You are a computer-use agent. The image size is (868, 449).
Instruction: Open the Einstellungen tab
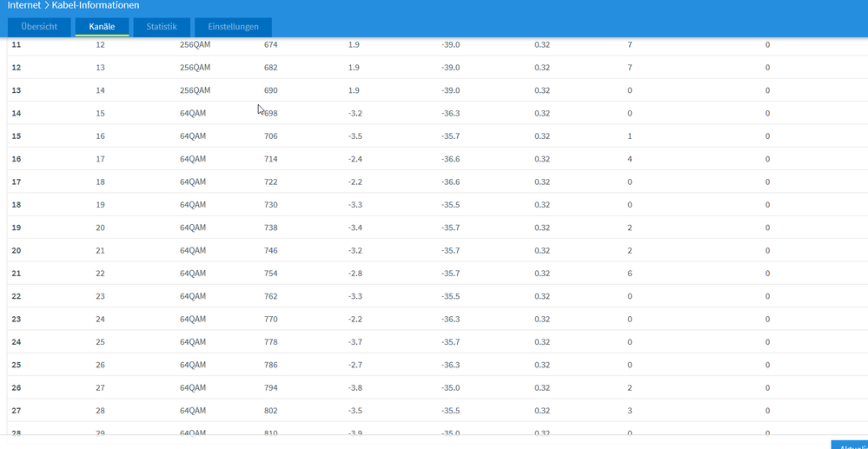coord(233,27)
